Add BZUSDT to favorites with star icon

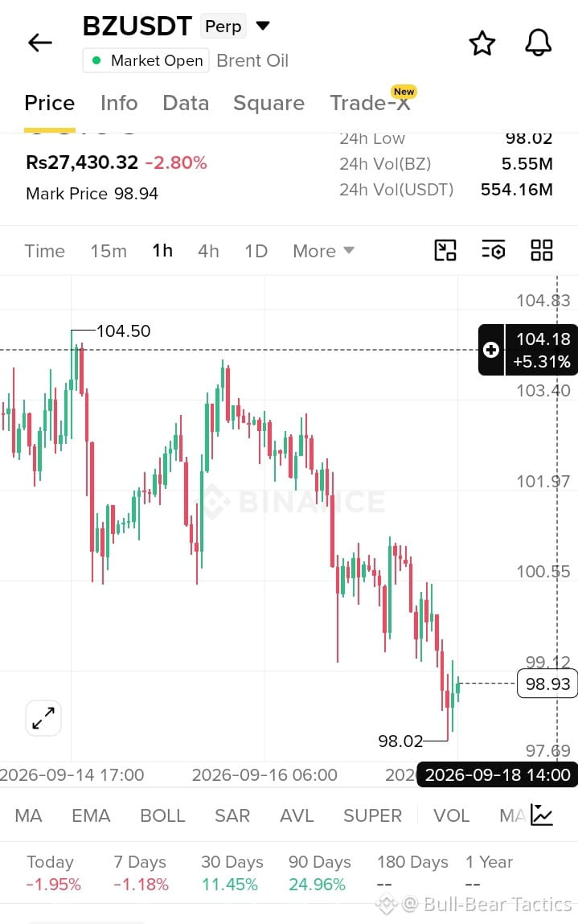[x=482, y=43]
